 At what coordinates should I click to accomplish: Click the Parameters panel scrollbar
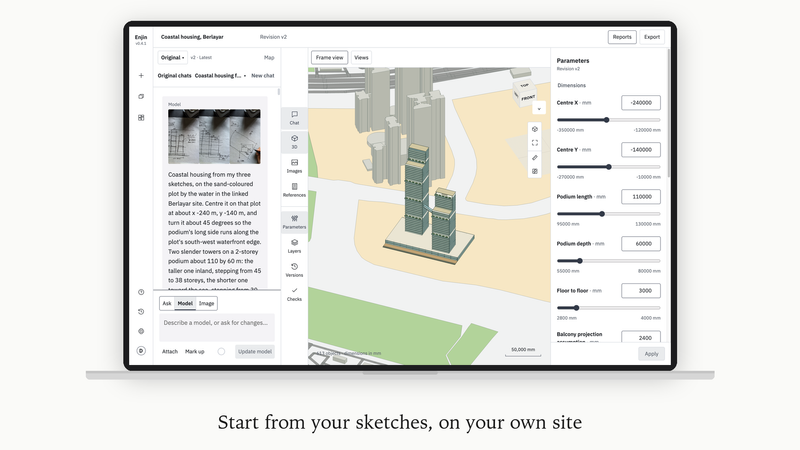click(668, 113)
